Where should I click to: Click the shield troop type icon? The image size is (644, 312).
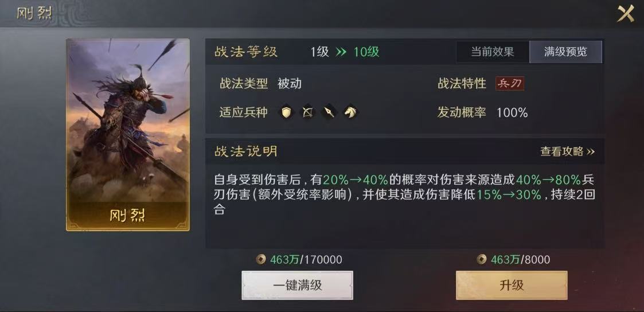click(286, 112)
